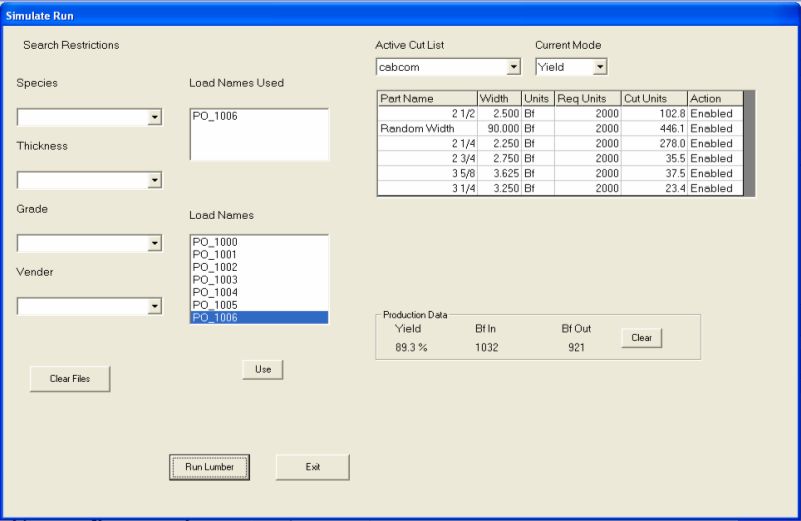
Task: Select the 3 1/4 part name cell
Action: pyautogui.click(x=427, y=188)
